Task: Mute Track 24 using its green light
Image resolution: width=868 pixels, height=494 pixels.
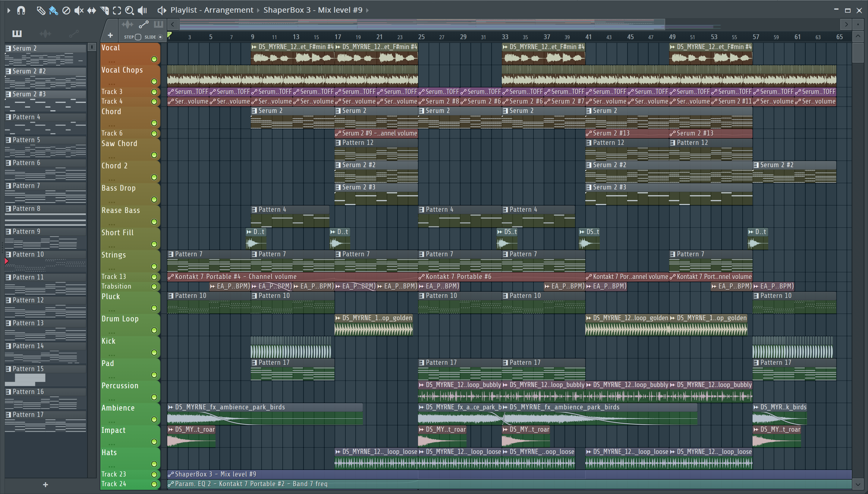Action: [154, 484]
